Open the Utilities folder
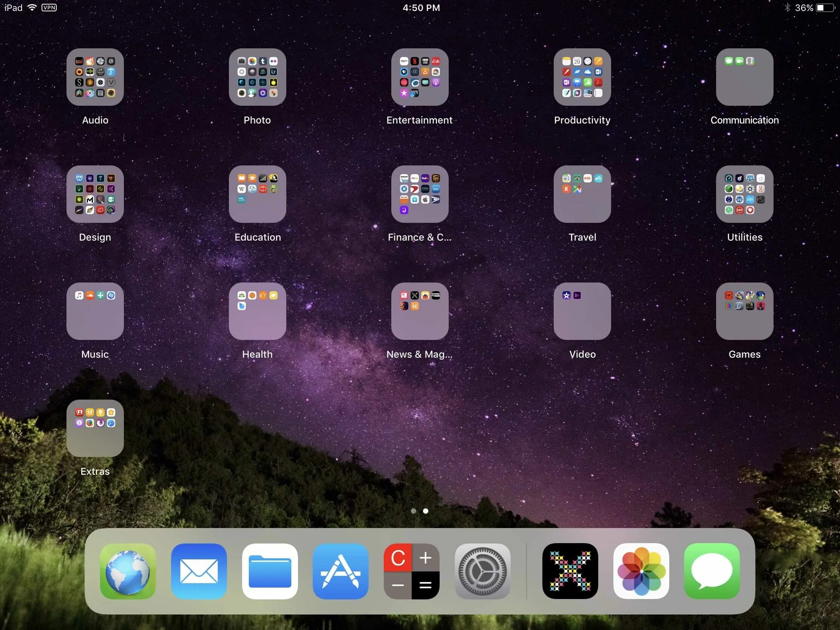 pos(744,194)
